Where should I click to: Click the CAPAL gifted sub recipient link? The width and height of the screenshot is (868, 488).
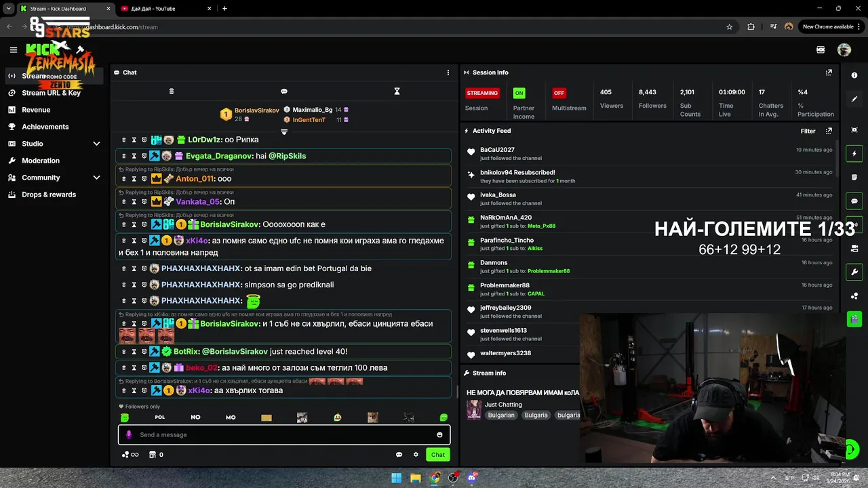(536, 293)
